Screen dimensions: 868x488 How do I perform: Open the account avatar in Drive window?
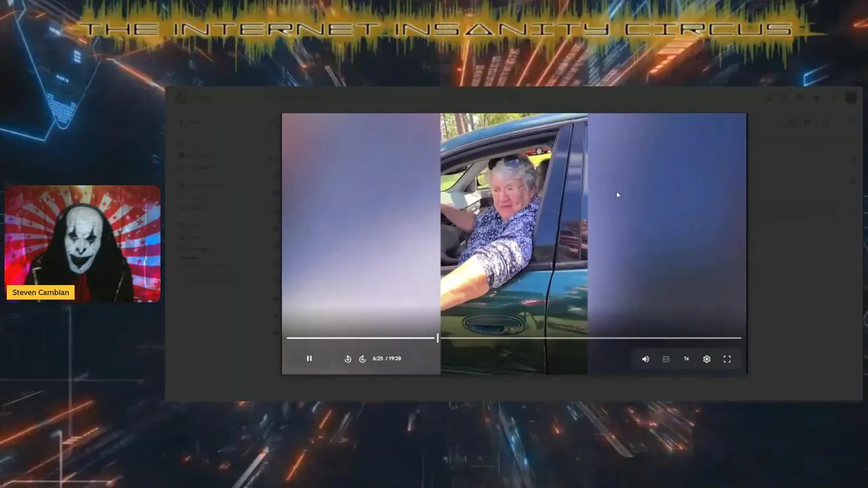(x=850, y=98)
